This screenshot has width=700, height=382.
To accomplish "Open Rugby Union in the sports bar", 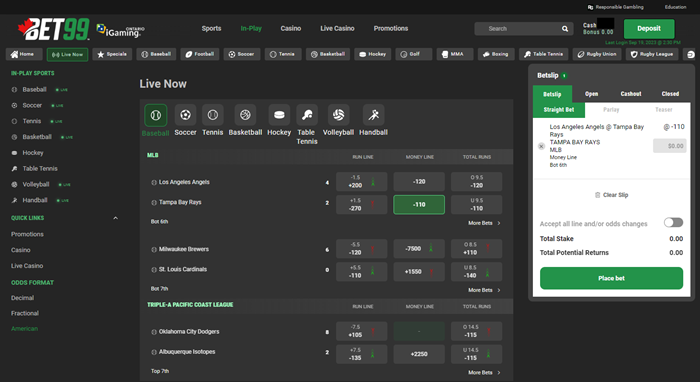I will tap(597, 54).
